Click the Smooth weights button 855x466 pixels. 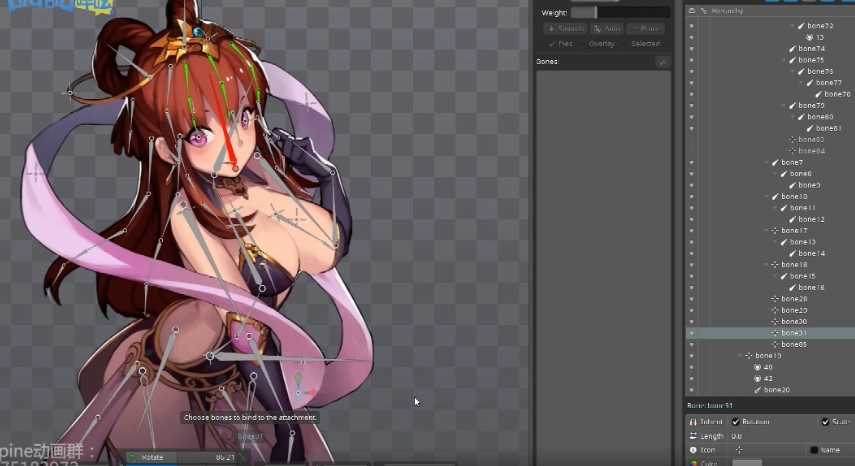pos(565,28)
